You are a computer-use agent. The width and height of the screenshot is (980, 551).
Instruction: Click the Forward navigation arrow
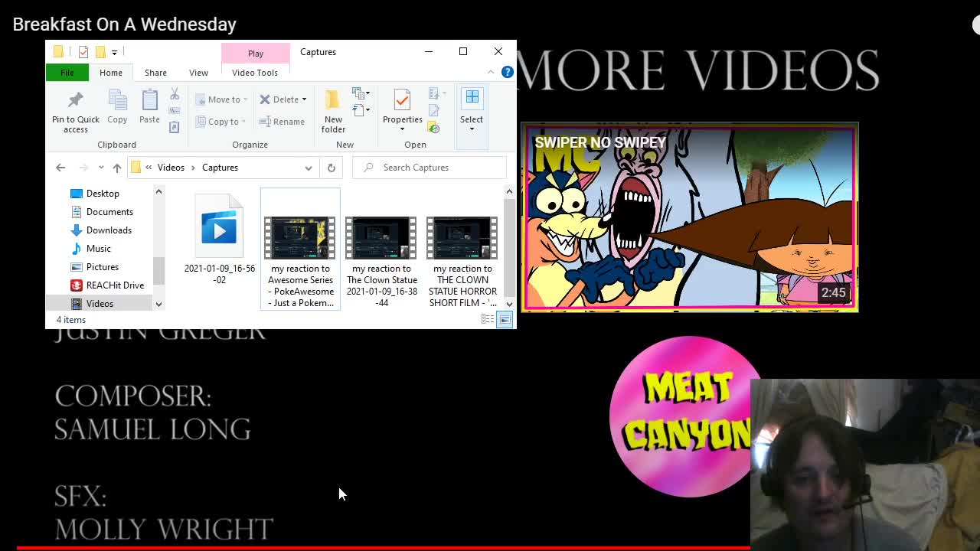point(83,168)
